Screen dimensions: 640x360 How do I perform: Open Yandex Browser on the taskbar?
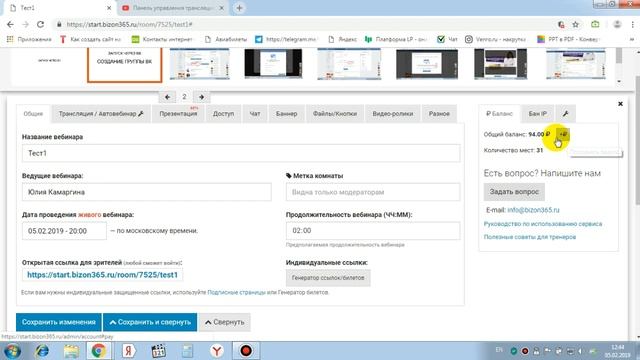(x=217, y=351)
